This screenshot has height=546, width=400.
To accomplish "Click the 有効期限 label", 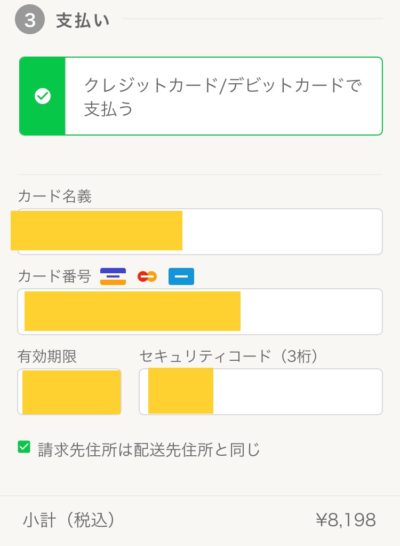I will tap(47, 356).
